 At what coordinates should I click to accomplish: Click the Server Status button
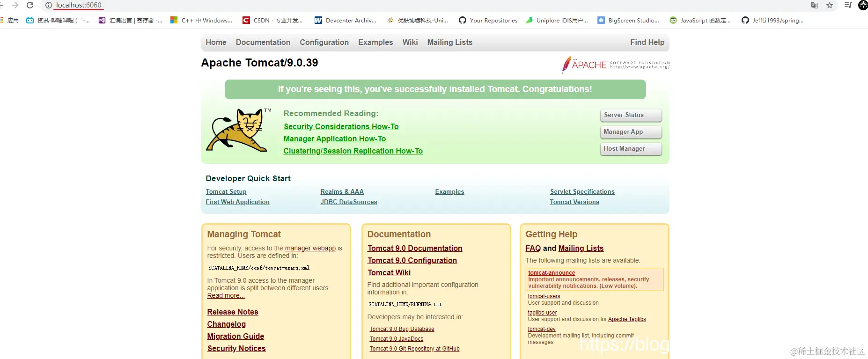[631, 115]
